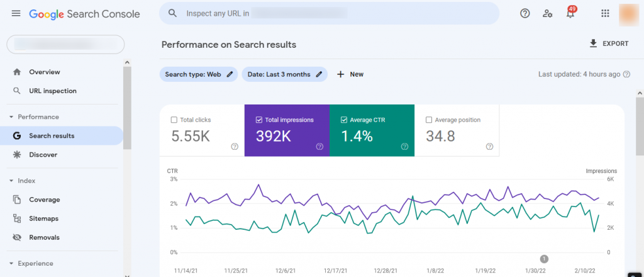Open the account profile avatar

pyautogui.click(x=629, y=14)
